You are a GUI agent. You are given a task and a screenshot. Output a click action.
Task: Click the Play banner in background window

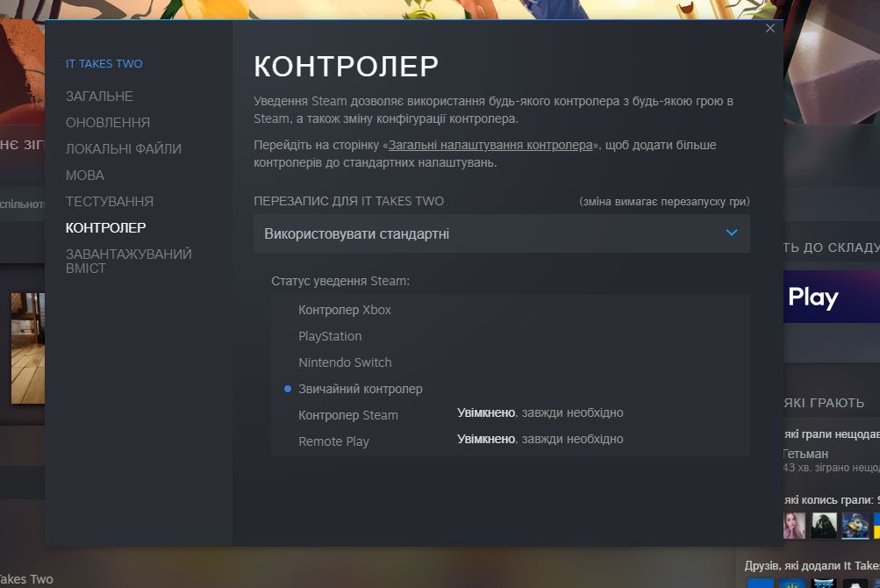pos(831,297)
